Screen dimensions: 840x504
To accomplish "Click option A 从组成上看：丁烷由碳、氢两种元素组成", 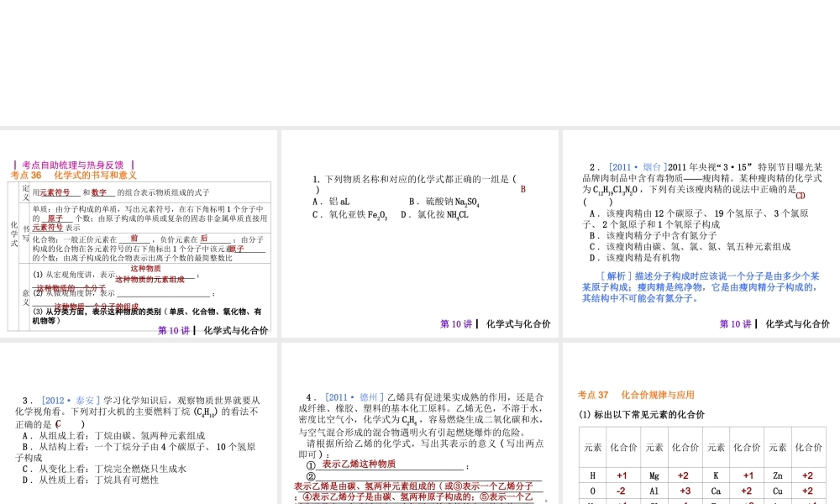I will point(113,436).
